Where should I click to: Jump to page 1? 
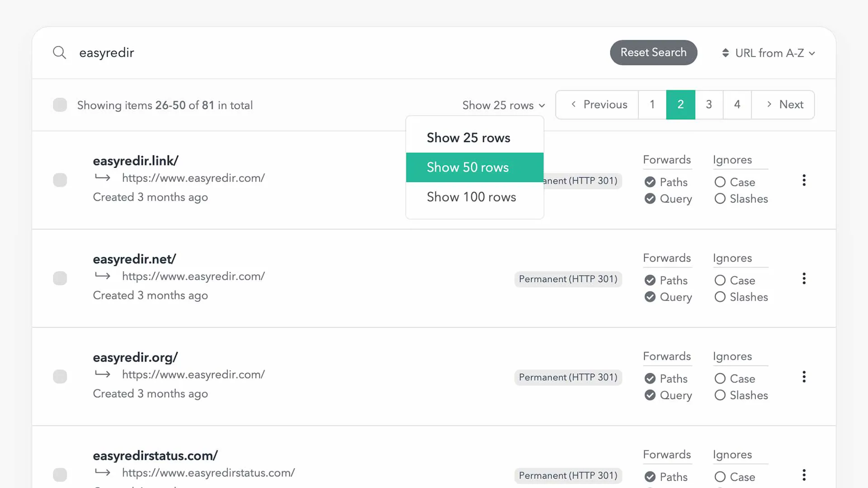tap(652, 104)
